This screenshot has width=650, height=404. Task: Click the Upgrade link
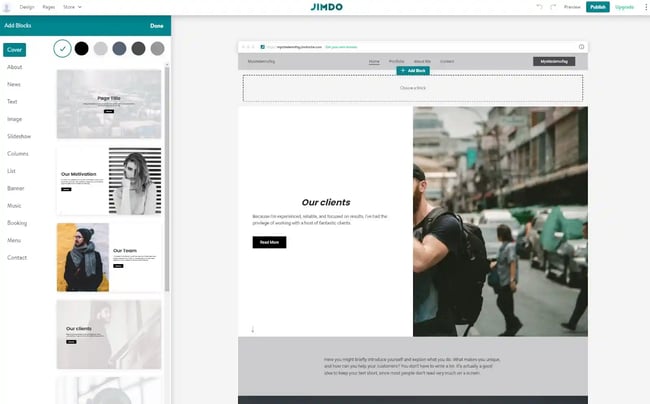624,6
